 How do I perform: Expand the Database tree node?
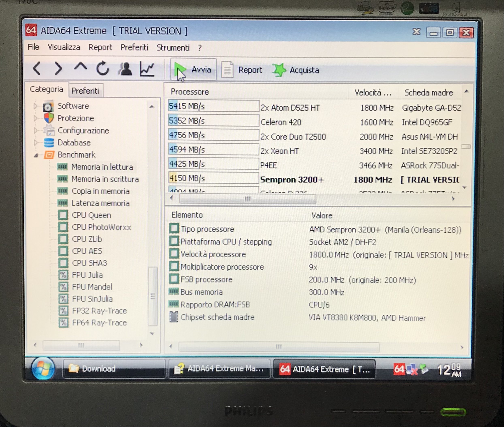[x=36, y=143]
